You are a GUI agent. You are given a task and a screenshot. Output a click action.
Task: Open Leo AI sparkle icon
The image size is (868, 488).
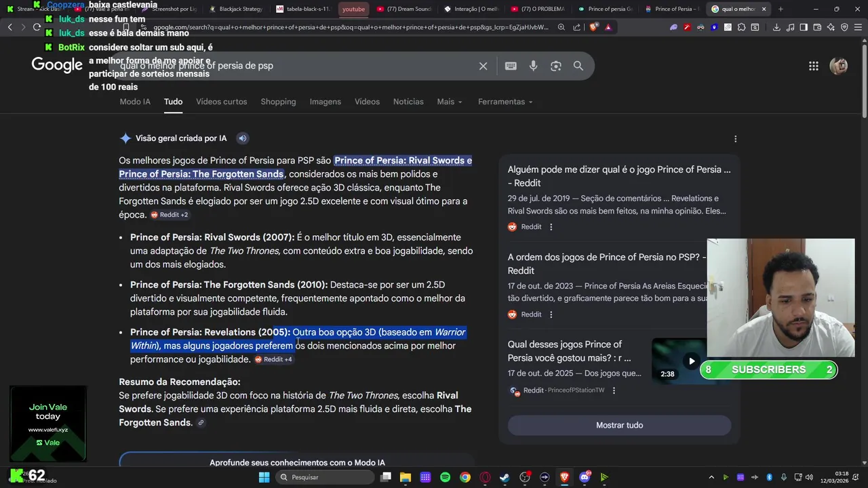[831, 27]
